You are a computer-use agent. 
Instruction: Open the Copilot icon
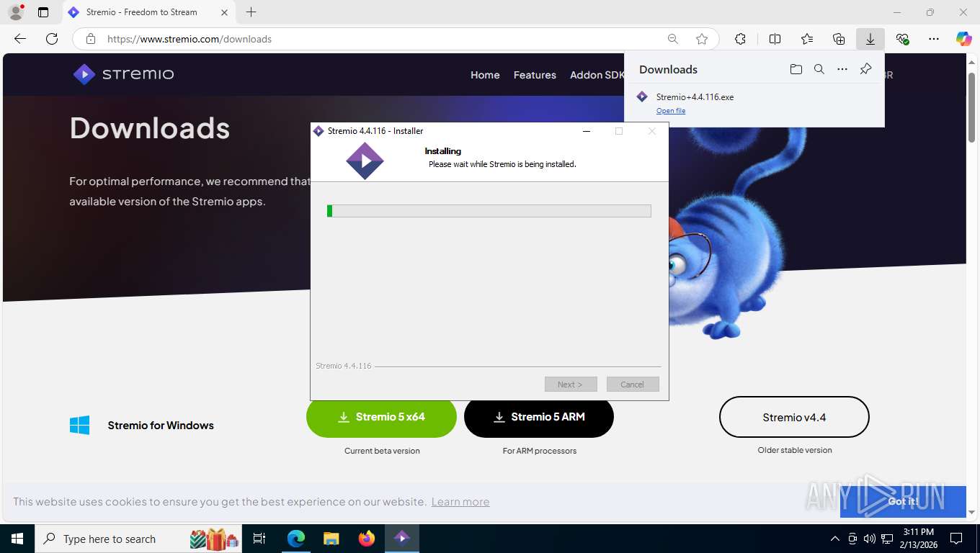point(964,39)
